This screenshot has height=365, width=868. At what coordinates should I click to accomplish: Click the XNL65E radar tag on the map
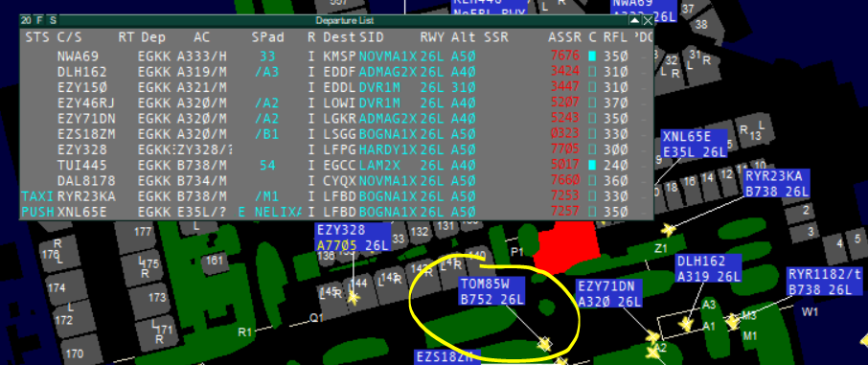[695, 145]
